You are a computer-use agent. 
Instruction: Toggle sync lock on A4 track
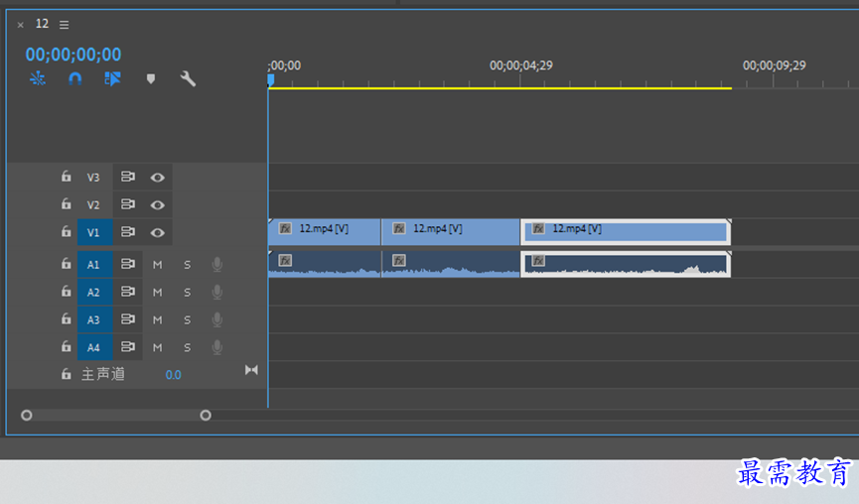pos(128,346)
